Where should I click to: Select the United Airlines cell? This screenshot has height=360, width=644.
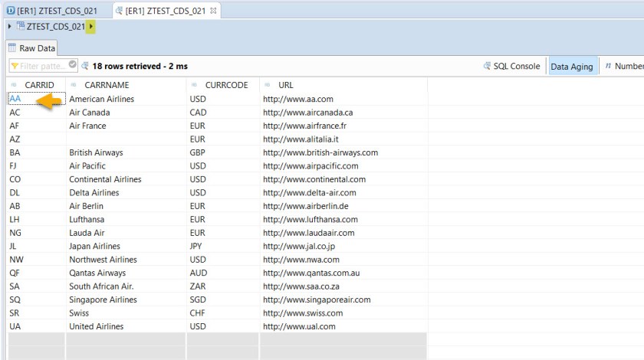click(x=126, y=326)
